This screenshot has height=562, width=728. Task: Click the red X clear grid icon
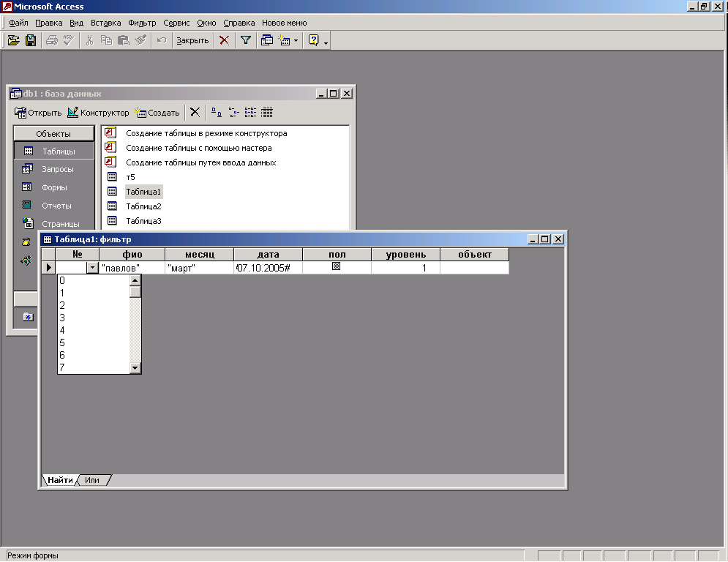pos(224,40)
